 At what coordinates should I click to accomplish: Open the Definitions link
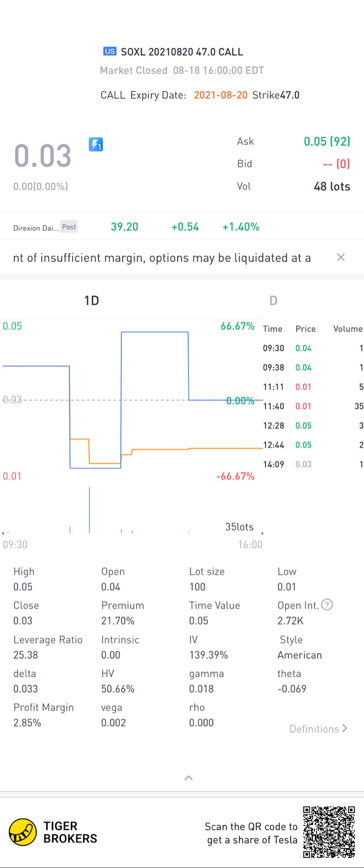[x=318, y=729]
